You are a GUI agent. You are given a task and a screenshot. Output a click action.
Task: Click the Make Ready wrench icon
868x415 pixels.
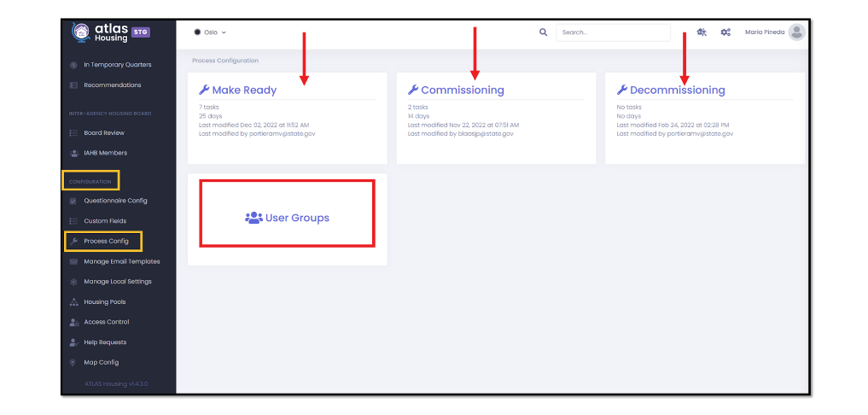point(204,90)
